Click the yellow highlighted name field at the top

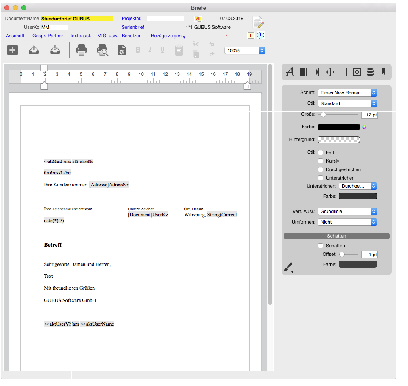coord(77,18)
